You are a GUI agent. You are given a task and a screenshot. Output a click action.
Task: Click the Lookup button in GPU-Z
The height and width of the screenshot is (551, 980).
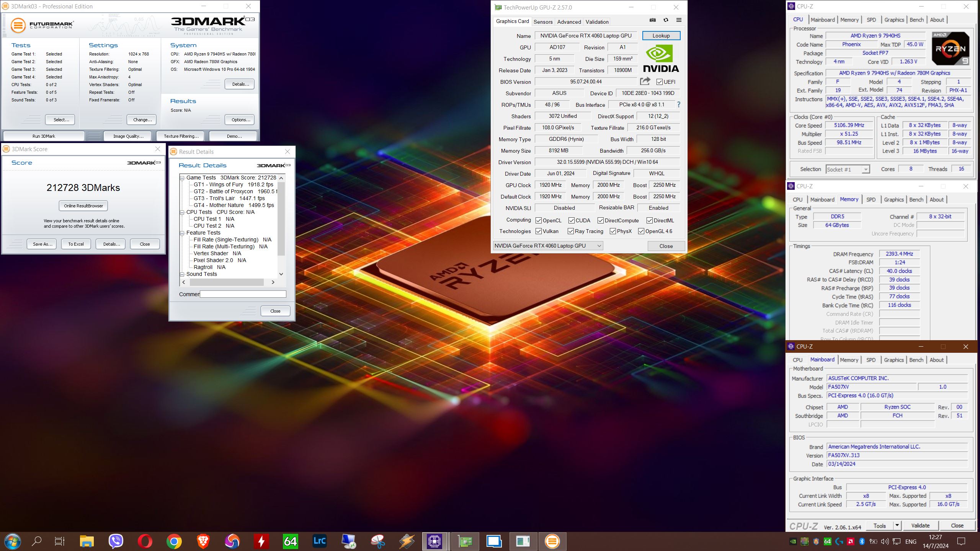point(661,36)
